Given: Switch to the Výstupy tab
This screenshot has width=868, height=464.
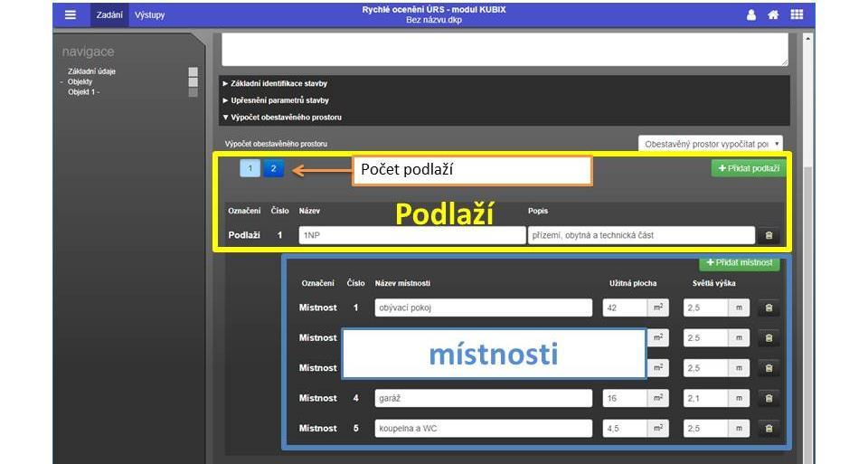Looking at the screenshot, I should tap(149, 15).
